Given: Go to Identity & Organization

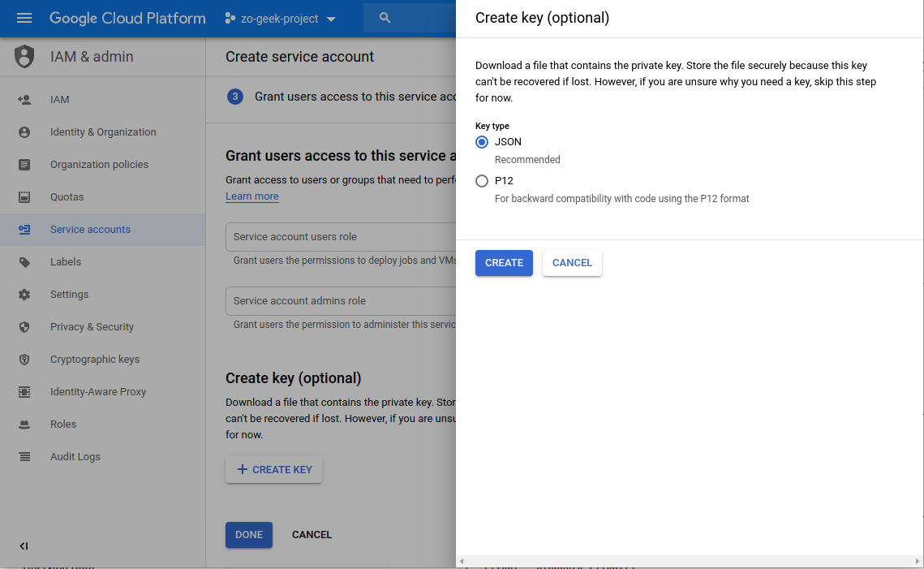Looking at the screenshot, I should coord(103,132).
